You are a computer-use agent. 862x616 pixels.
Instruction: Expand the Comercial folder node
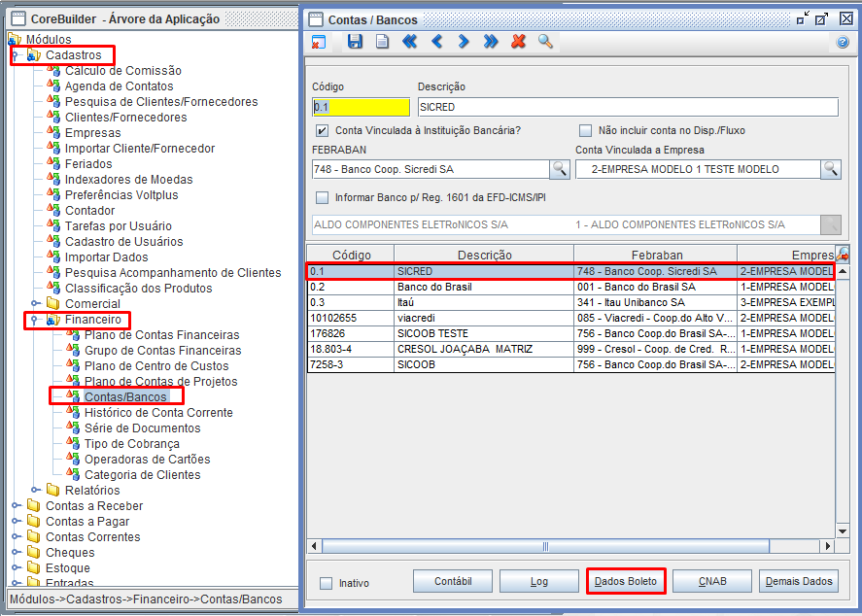[x=35, y=303]
